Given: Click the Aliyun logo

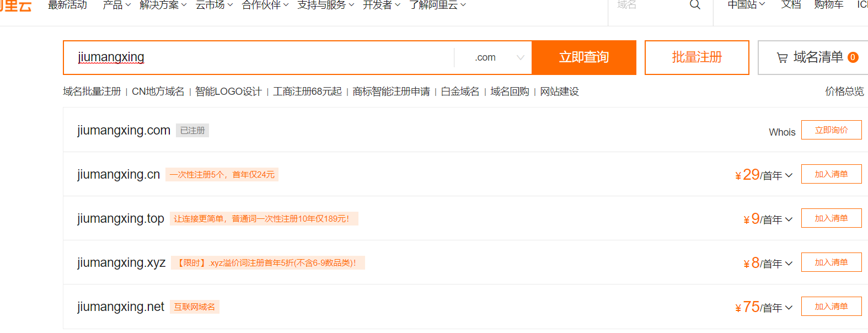Looking at the screenshot, I should point(16,5).
